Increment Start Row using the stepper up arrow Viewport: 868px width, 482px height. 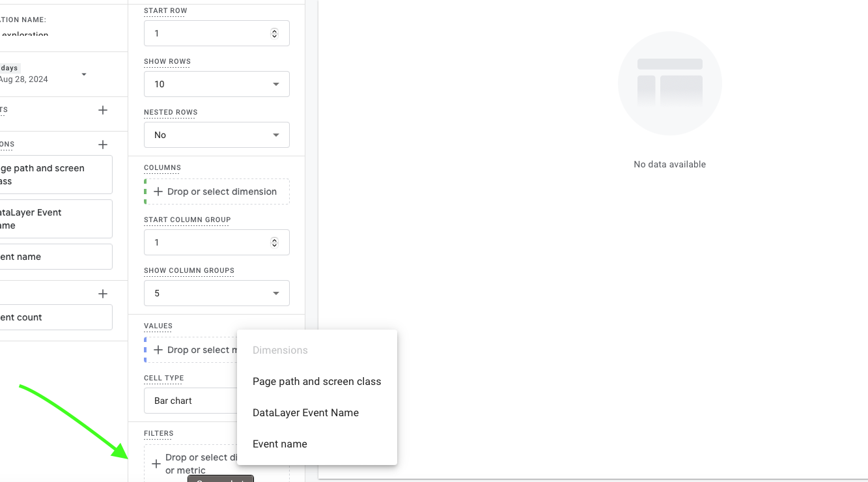click(x=274, y=30)
